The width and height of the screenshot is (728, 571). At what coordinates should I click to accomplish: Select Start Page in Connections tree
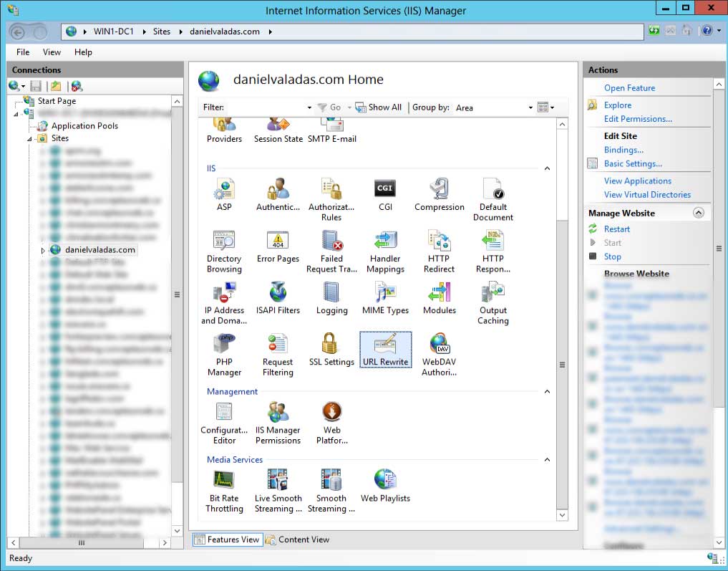point(57,101)
